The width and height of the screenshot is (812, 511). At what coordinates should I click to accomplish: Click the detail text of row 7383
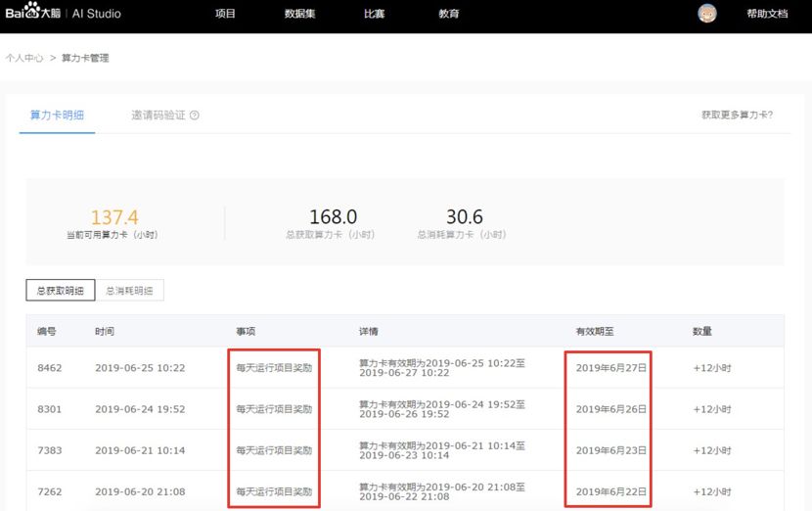[442, 450]
